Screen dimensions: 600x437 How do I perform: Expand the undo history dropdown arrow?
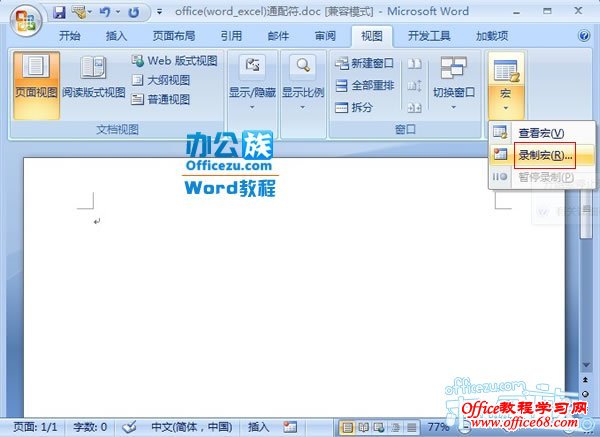coord(118,12)
